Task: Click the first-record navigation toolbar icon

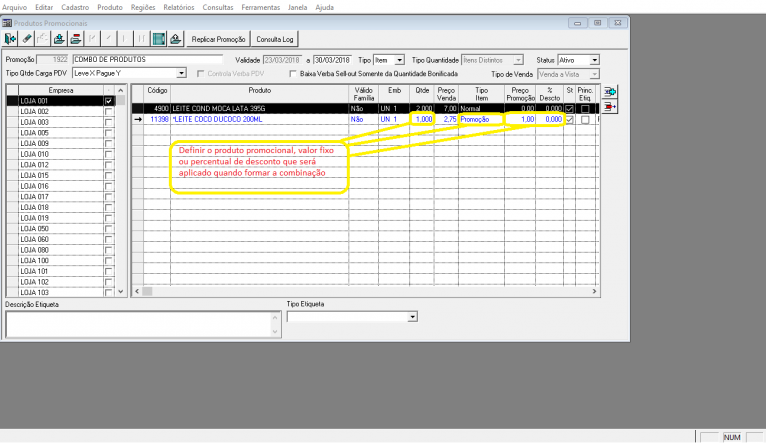Action: tap(92, 39)
